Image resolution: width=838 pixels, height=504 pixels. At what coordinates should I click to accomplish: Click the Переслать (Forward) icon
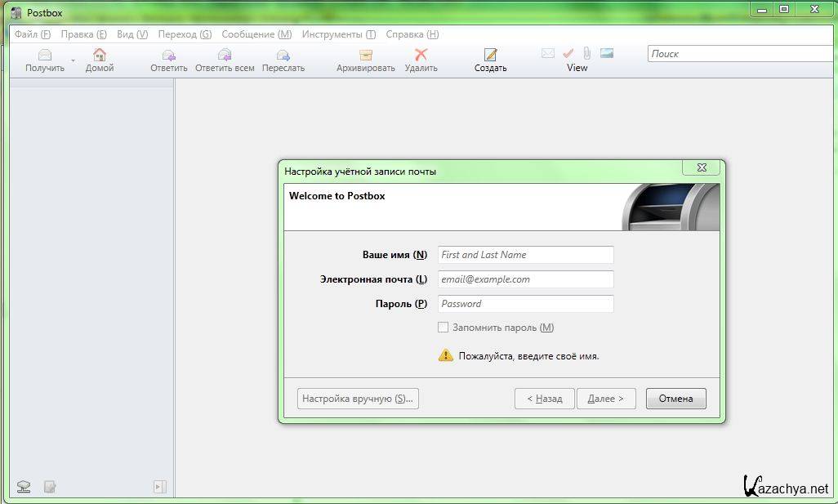coord(283,56)
